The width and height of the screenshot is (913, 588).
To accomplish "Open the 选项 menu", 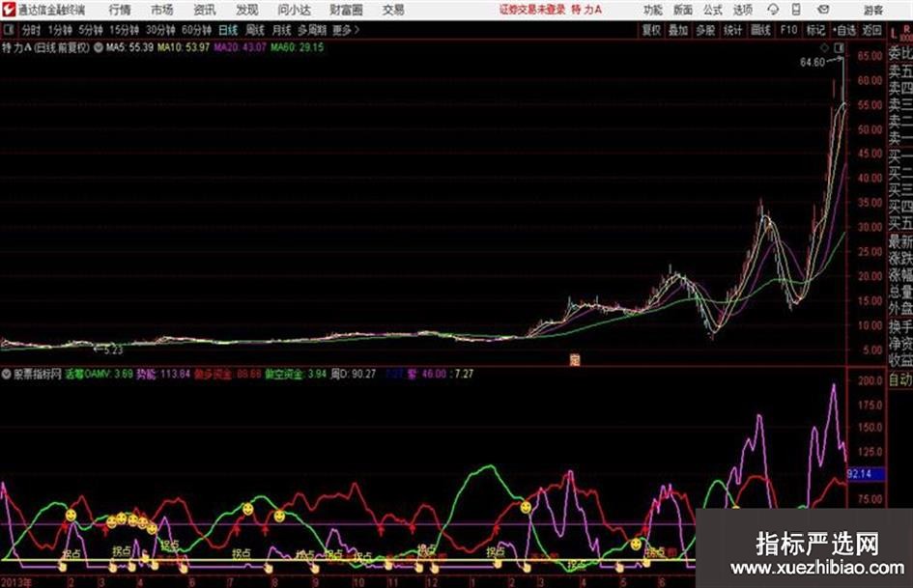I will tap(742, 10).
